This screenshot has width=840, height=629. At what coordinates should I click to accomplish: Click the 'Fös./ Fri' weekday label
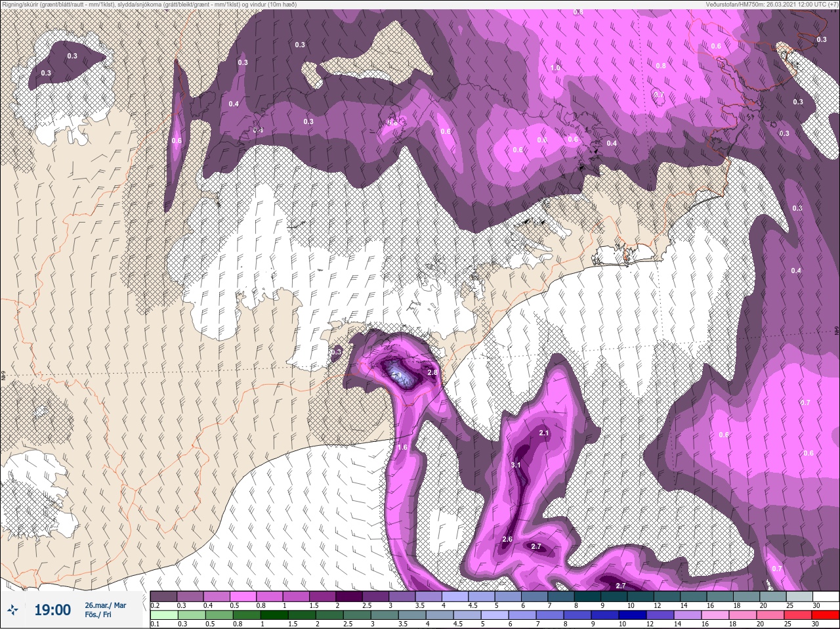tap(97, 615)
